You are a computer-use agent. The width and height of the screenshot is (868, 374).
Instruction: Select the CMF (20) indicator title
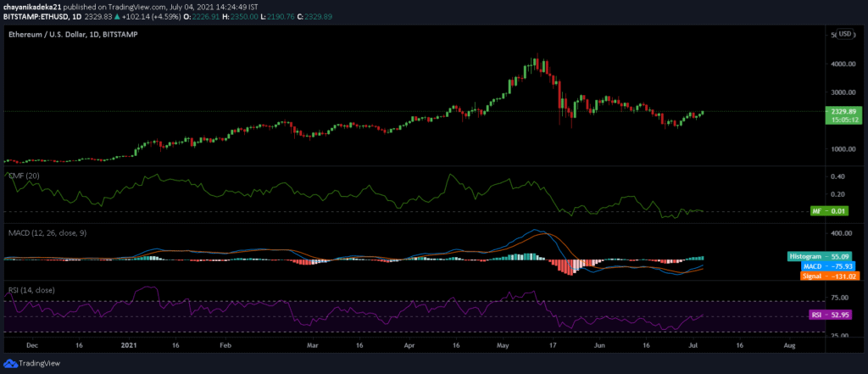click(23, 176)
